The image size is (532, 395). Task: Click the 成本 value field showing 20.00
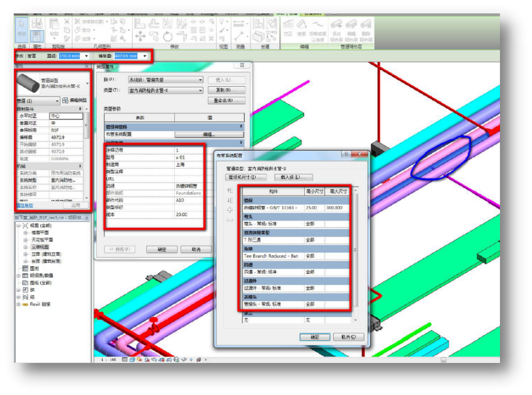click(x=189, y=214)
